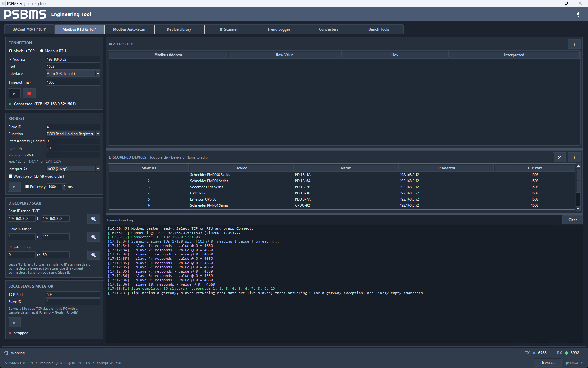Select the Modbus RTU & TCP tab
The width and height of the screenshot is (588, 368).
79,29
